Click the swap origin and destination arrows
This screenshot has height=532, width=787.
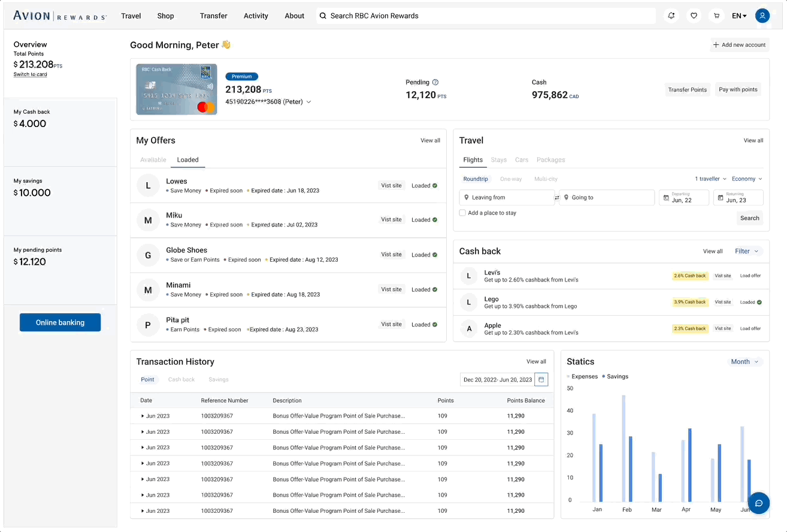click(556, 198)
